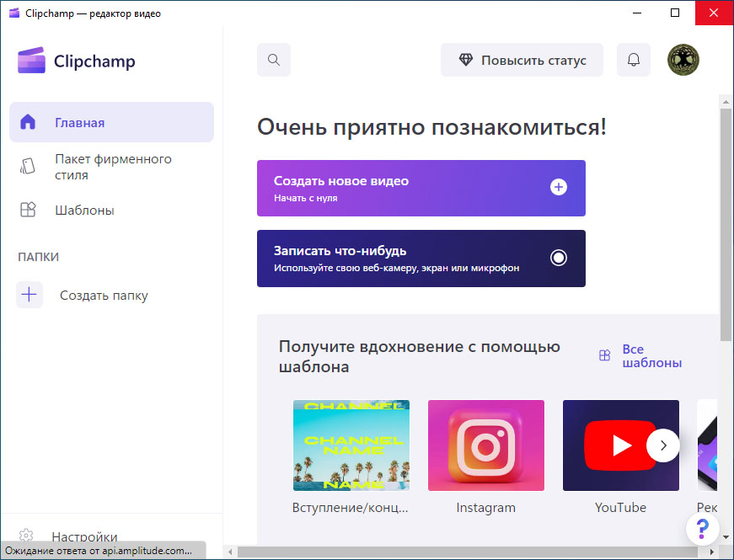Click the vertical scrollbar up arrow
The height and width of the screenshot is (560, 734).
tap(726, 101)
